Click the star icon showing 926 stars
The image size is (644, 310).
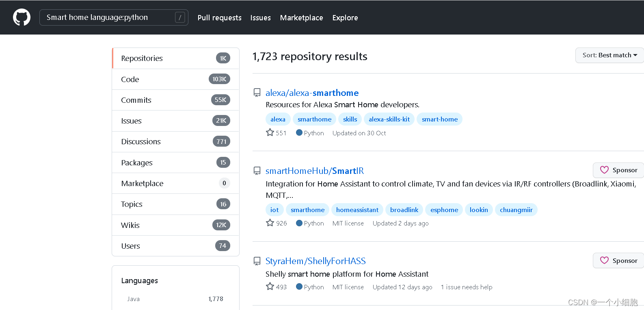coord(270,223)
